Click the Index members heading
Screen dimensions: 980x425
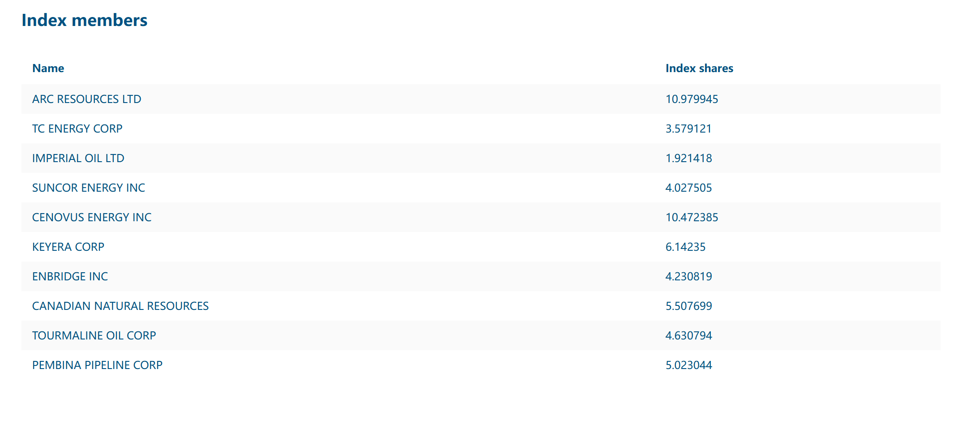pyautogui.click(x=84, y=20)
